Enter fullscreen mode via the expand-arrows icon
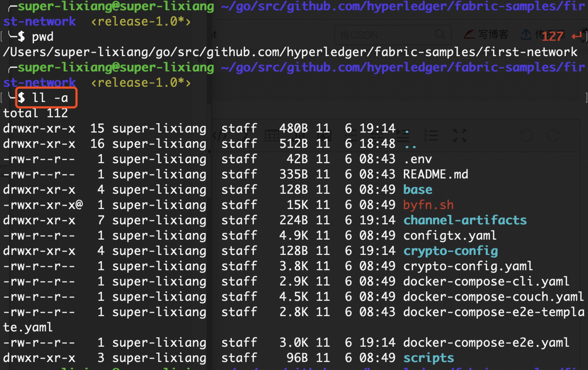 coord(460,136)
